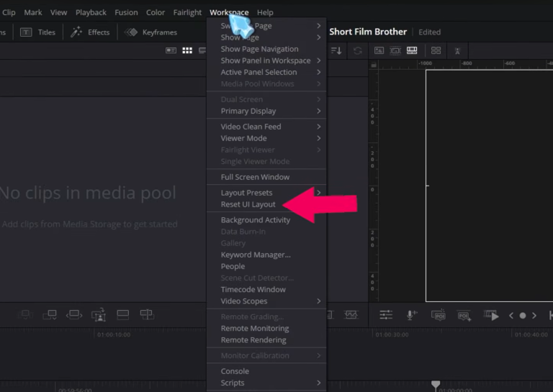553x392 pixels.
Task: Open the Clip menu
Action: (9, 12)
